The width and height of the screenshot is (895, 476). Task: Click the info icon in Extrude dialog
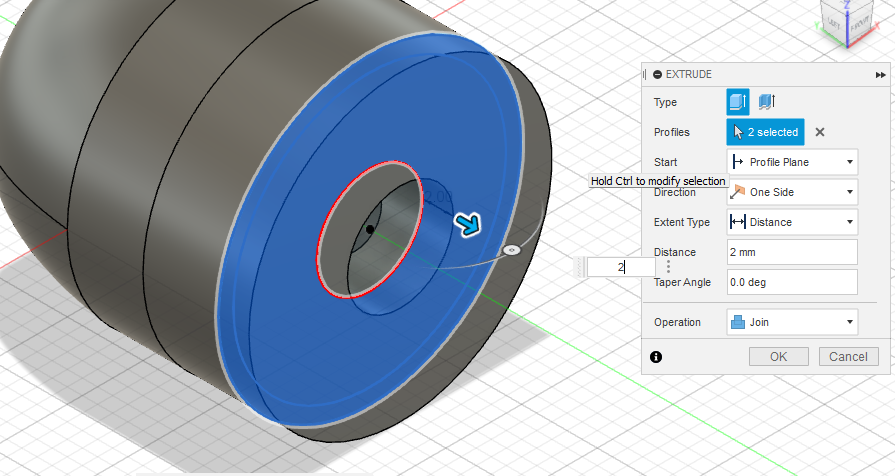(656, 357)
